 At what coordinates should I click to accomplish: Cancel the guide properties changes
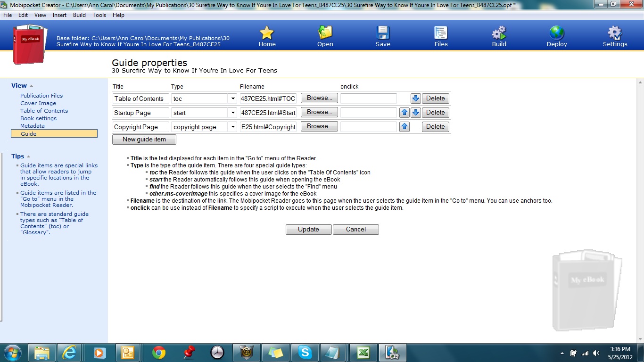tap(356, 230)
